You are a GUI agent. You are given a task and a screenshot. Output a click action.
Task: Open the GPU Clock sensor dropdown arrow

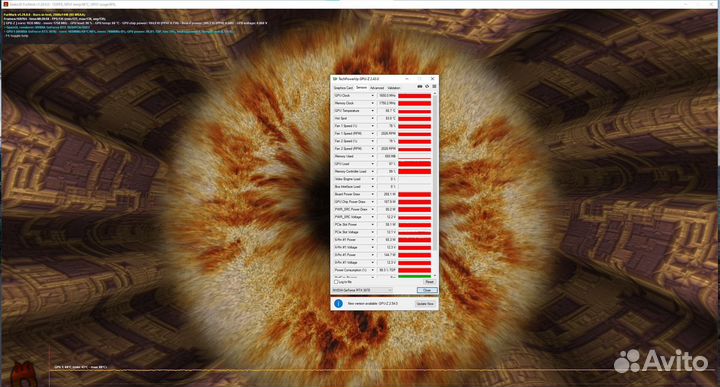pyautogui.click(x=372, y=95)
